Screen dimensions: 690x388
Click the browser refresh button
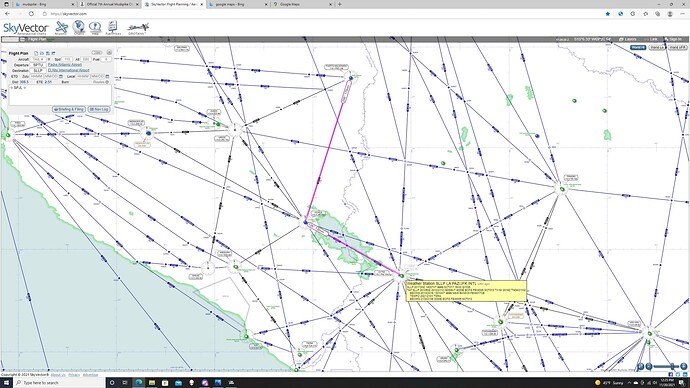point(31,14)
